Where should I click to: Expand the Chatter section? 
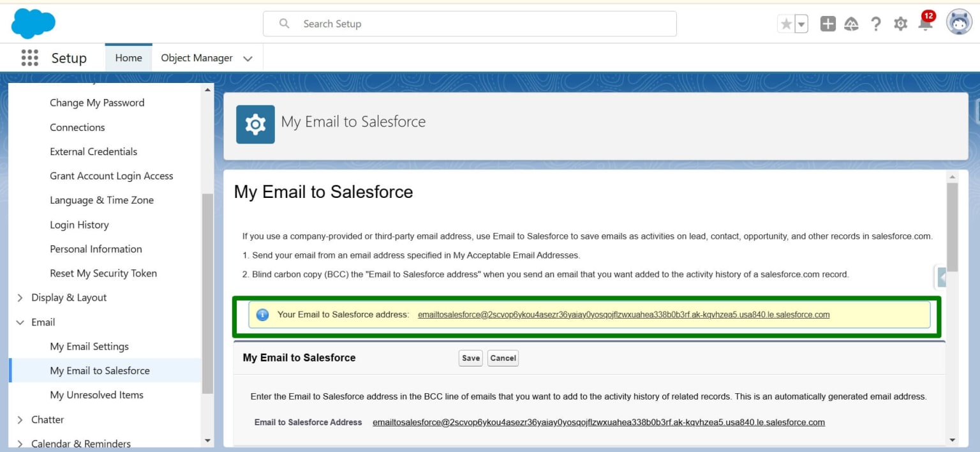click(20, 419)
